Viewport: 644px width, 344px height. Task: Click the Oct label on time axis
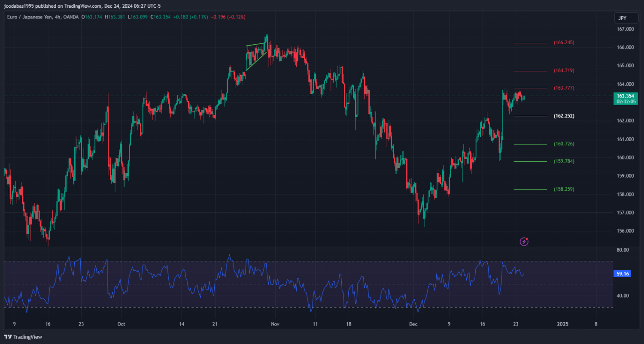click(x=121, y=324)
